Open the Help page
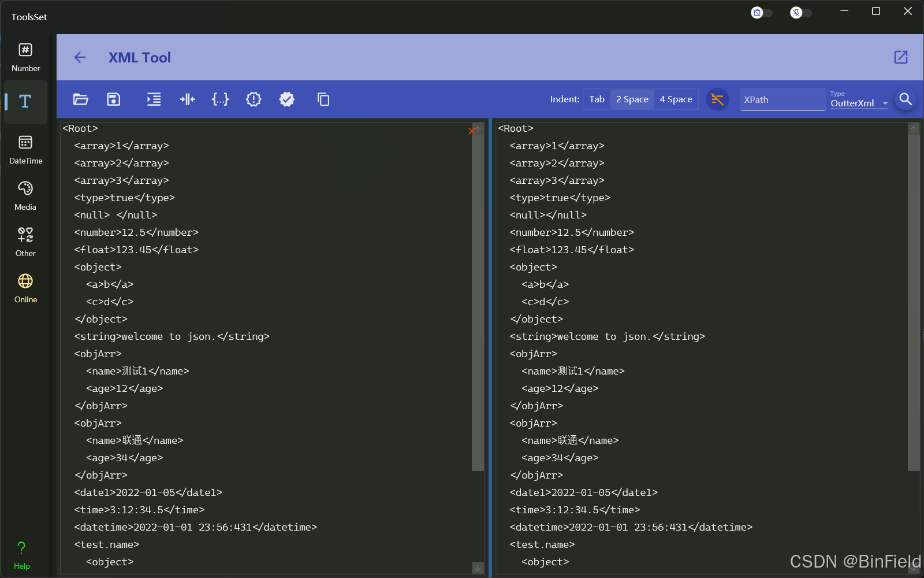 [22, 555]
